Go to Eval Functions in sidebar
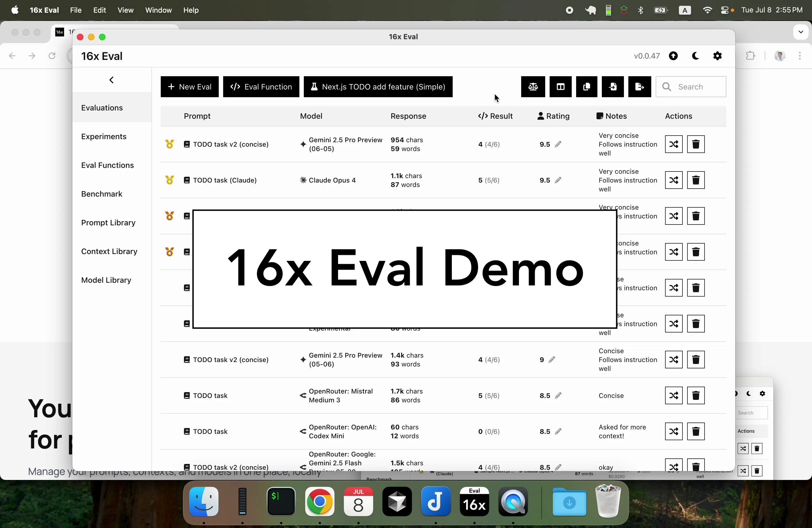Viewport: 812px width, 528px height. [112, 165]
